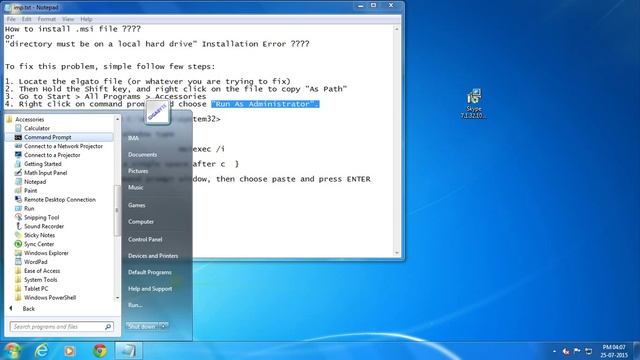Open Notepad from Accessories
Image resolution: width=640 pixels, height=360 pixels.
pyautogui.click(x=31, y=182)
